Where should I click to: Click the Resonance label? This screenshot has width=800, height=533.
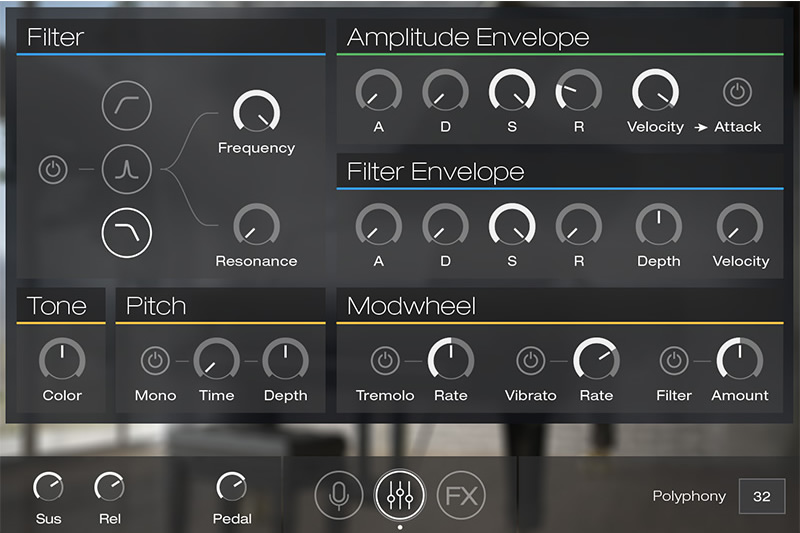point(256,261)
